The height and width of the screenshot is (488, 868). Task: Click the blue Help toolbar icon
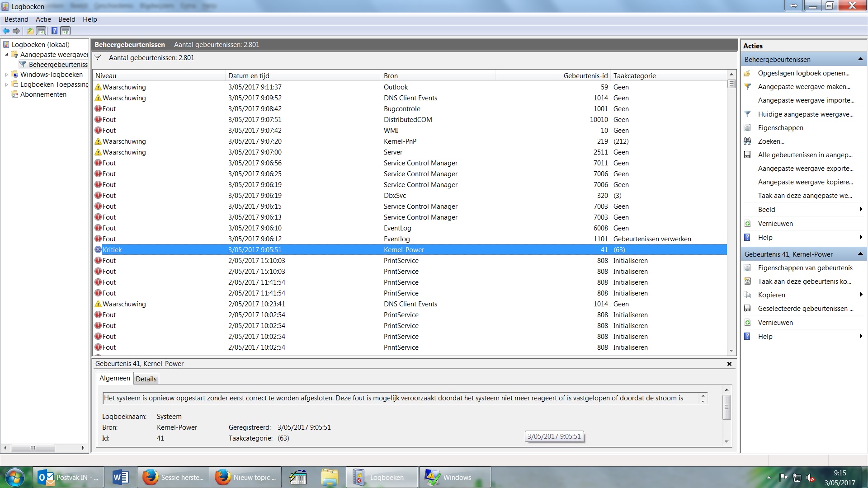[54, 31]
